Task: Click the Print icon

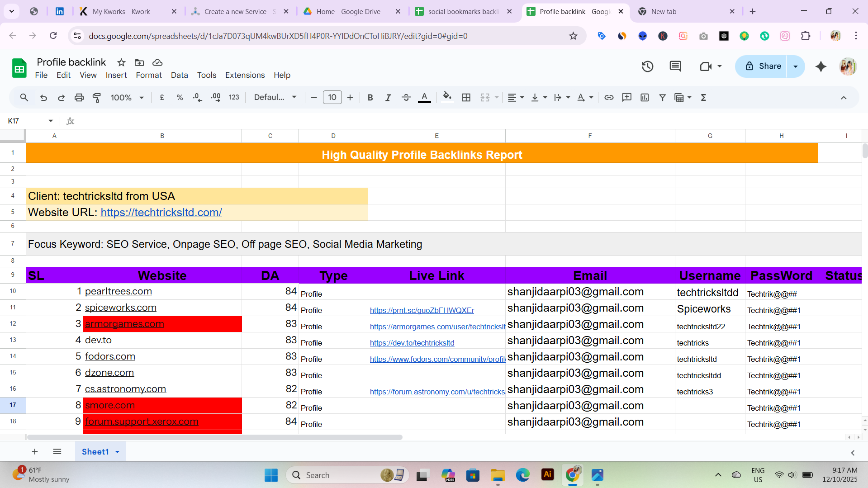Action: [79, 97]
